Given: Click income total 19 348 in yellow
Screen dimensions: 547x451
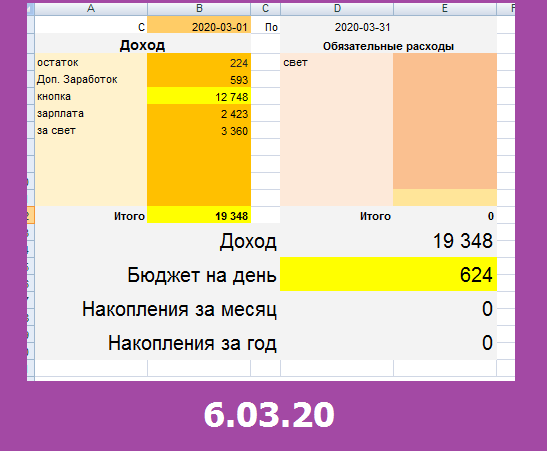Looking at the screenshot, I should coord(199,216).
